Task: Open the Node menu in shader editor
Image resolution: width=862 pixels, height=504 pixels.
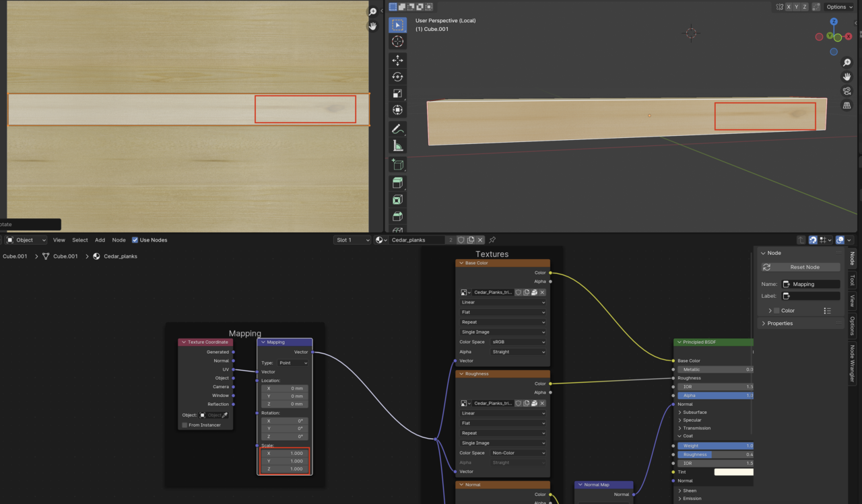Action: 119,240
